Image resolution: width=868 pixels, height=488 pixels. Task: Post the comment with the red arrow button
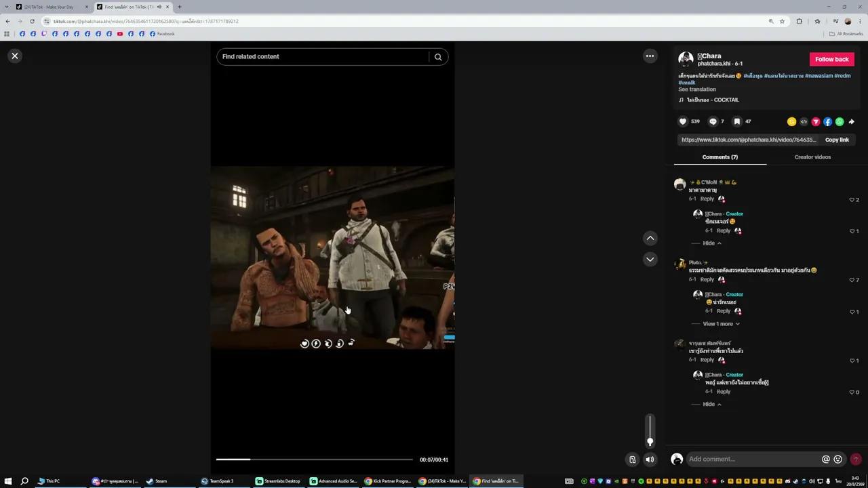856,460
